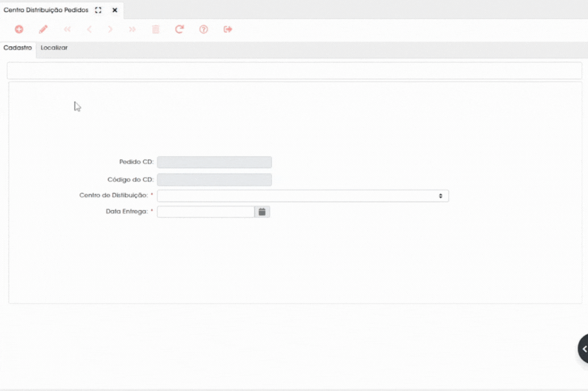Click the edit pencil icon
This screenshot has width=588, height=391.
tap(43, 29)
